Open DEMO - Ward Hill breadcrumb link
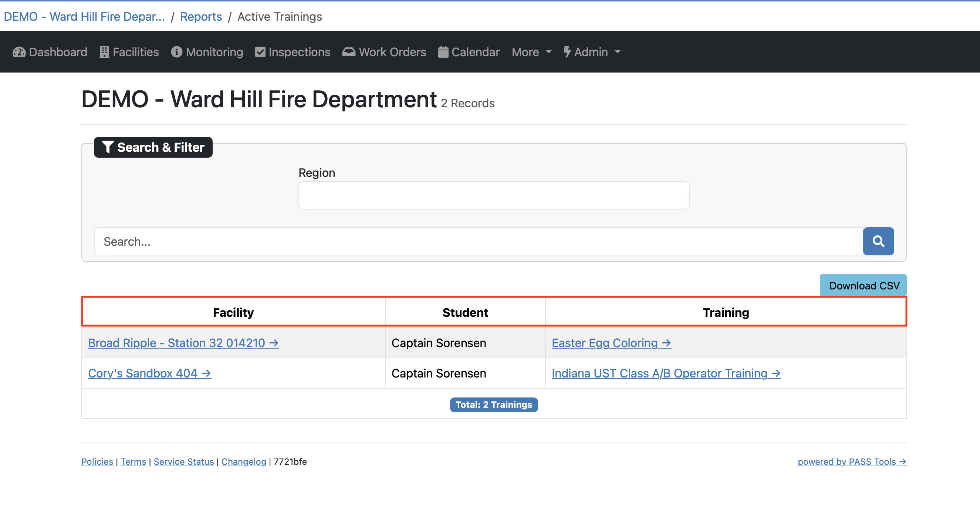This screenshot has height=527, width=980. coord(84,17)
